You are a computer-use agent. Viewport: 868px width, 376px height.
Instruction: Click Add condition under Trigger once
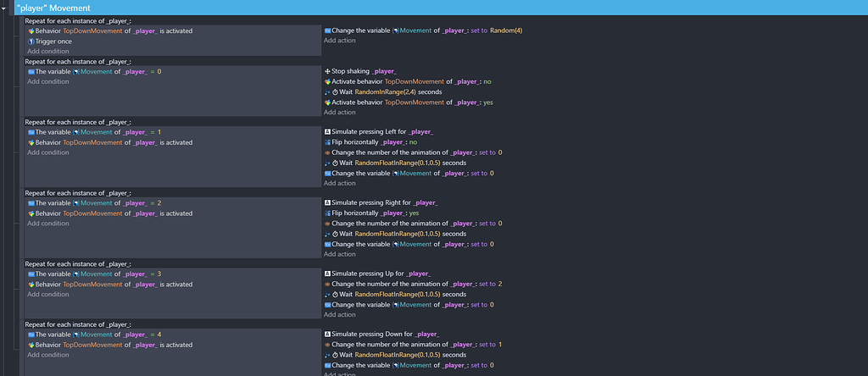[48, 52]
